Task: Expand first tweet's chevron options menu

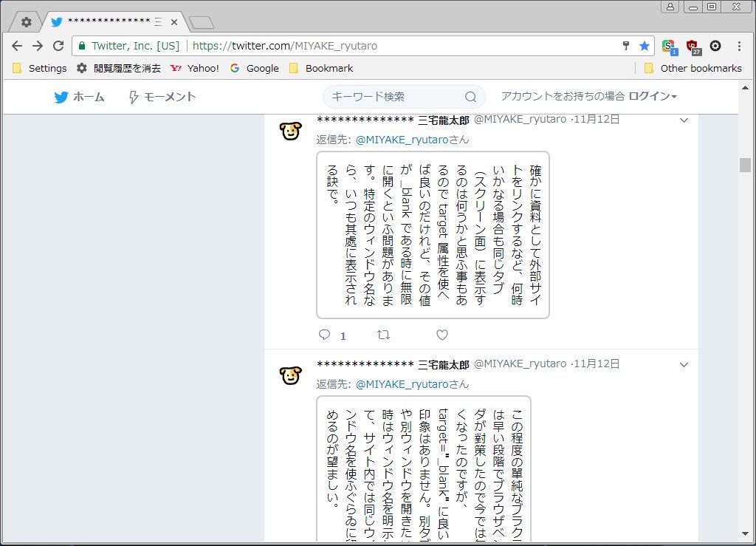Action: [684, 120]
